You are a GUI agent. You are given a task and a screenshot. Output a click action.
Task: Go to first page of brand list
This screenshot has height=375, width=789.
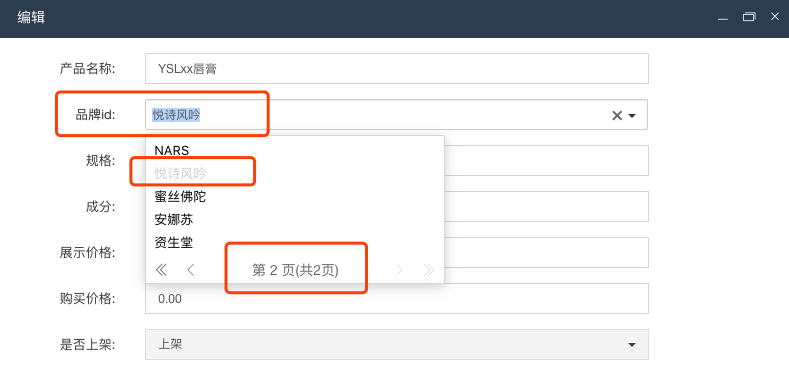click(161, 270)
